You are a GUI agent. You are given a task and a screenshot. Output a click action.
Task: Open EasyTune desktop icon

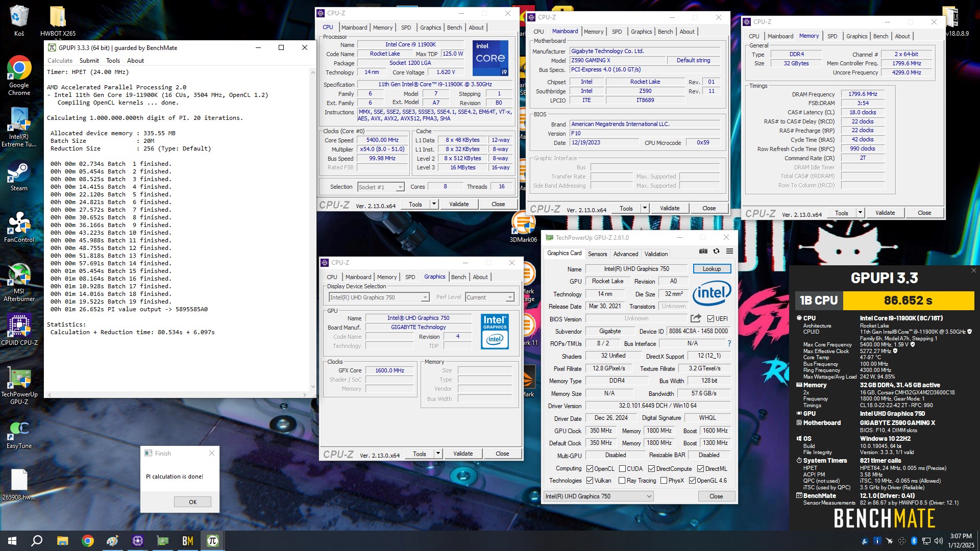[x=19, y=434]
